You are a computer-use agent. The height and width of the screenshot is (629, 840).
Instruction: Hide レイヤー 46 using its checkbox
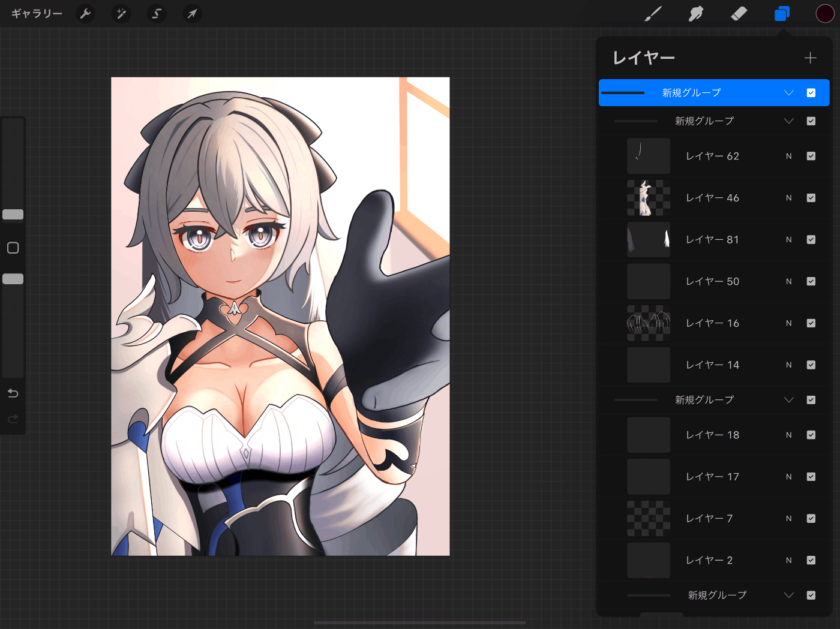(811, 198)
